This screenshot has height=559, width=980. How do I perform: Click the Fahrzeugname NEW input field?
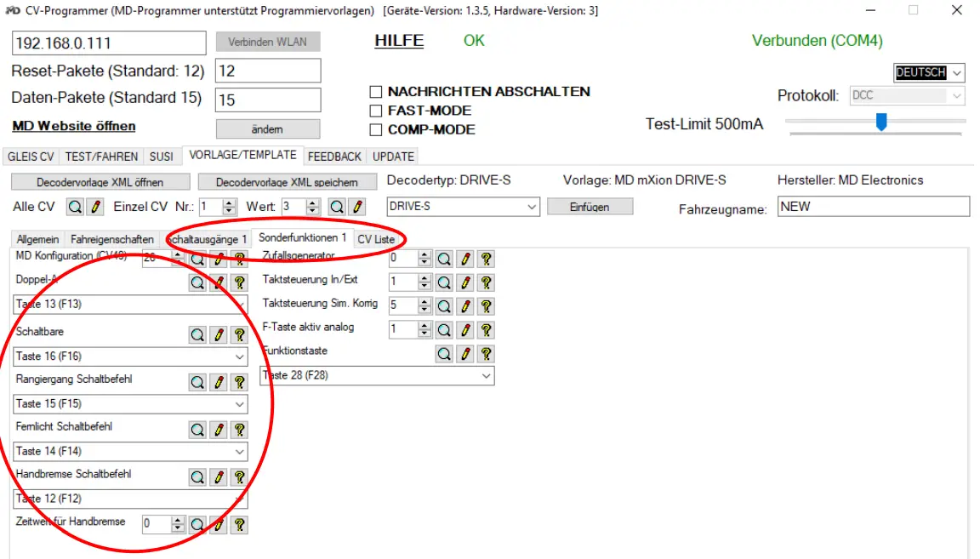(872, 206)
